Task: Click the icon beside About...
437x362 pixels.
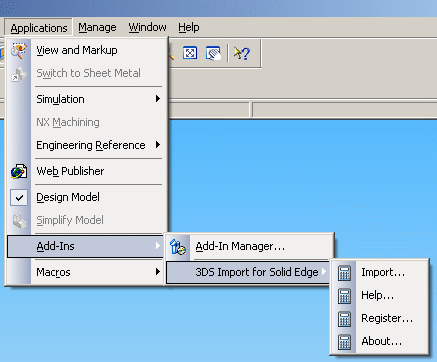Action: click(x=344, y=342)
